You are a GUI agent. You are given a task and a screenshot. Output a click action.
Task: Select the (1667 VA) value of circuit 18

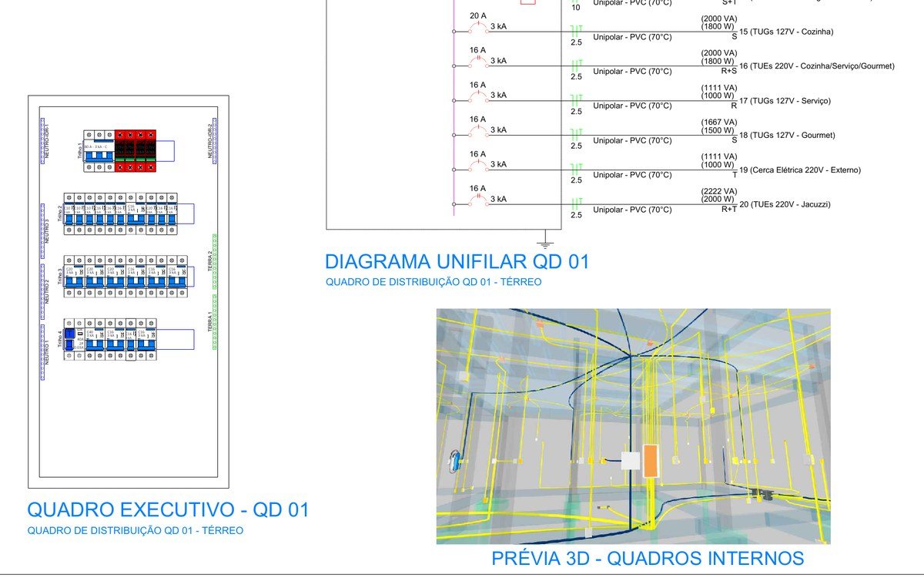point(719,122)
